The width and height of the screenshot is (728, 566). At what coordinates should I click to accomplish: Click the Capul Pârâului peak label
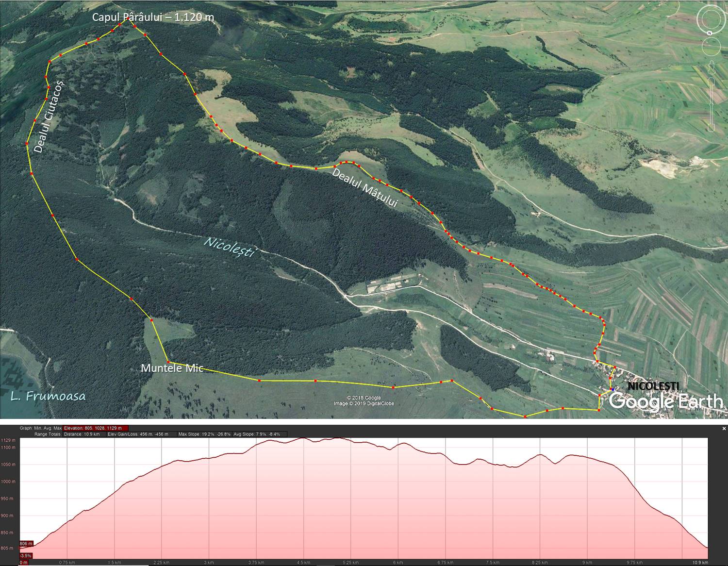pos(153,17)
